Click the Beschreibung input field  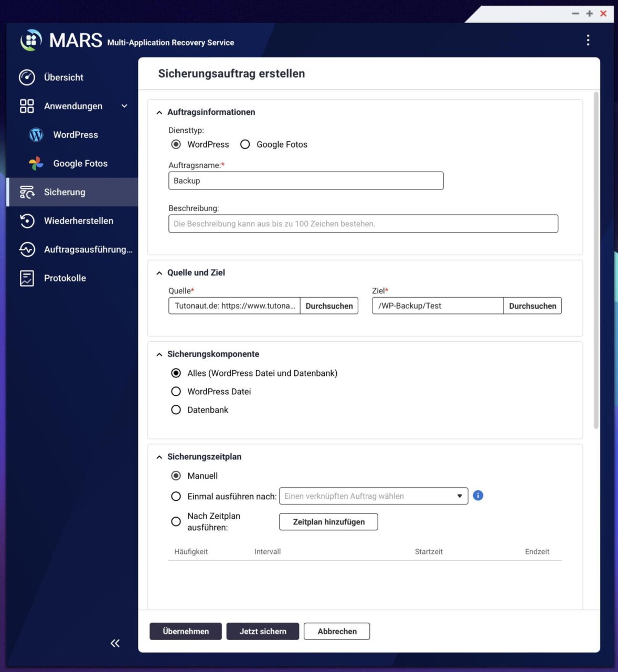[363, 224]
